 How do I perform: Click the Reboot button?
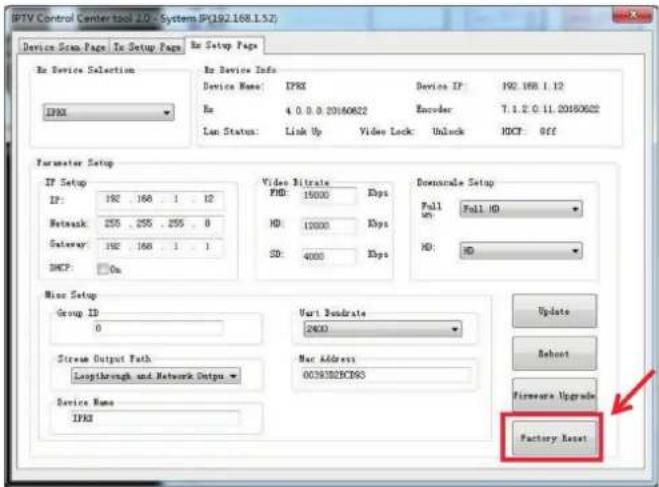point(554,353)
